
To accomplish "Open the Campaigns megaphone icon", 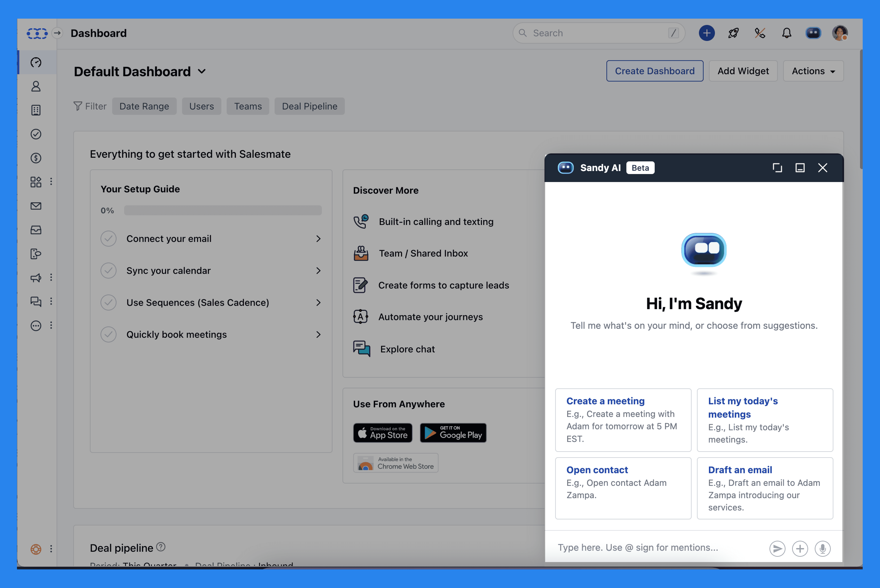I will coord(36,277).
